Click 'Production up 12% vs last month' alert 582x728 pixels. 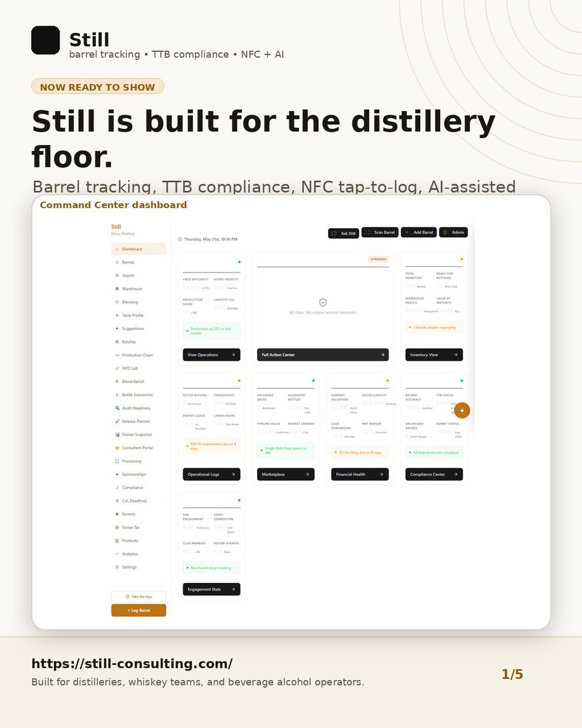coord(212,331)
